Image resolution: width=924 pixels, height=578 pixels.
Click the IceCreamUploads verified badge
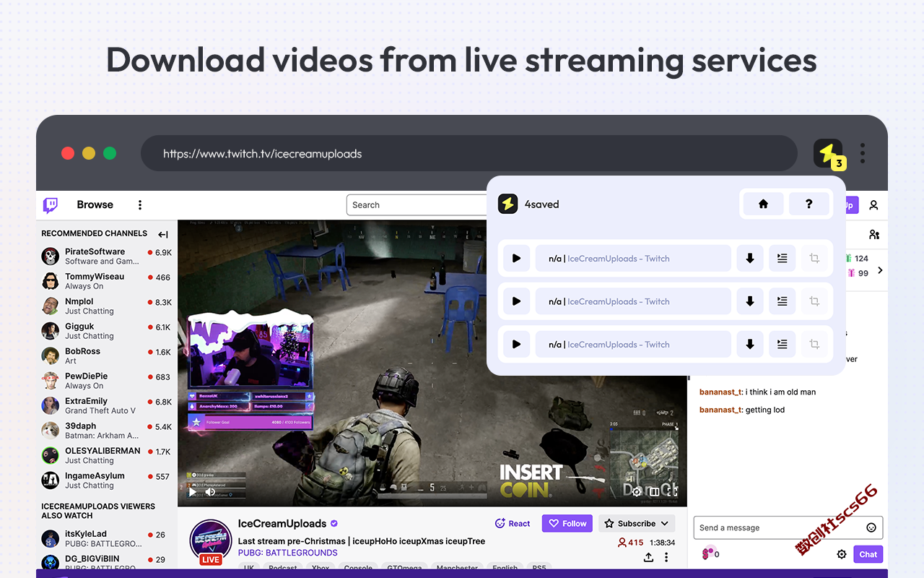334,524
